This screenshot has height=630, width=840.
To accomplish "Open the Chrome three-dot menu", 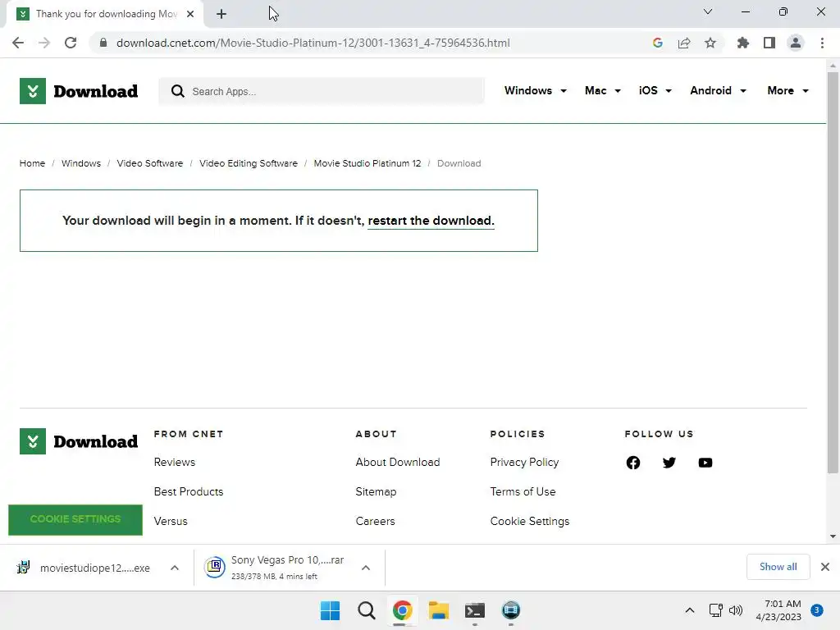I will 822,43.
